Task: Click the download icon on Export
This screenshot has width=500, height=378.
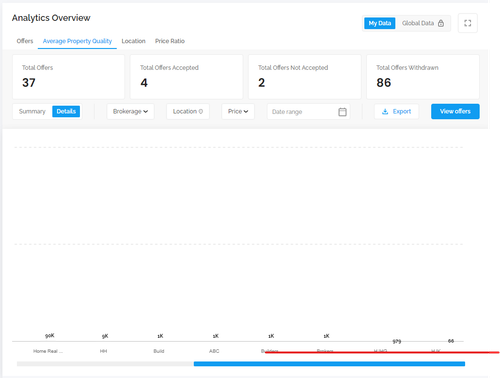Action: coord(385,111)
